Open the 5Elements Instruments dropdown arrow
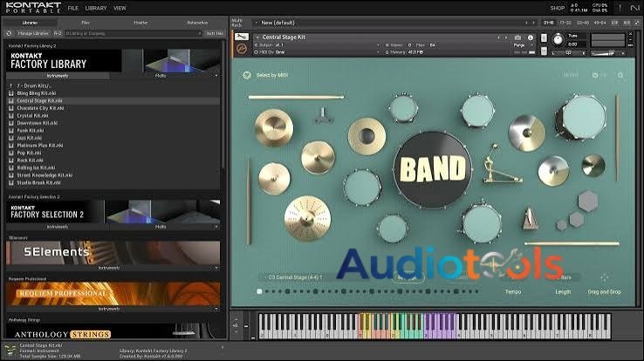Screen dimensions: 644x361 click(216, 268)
